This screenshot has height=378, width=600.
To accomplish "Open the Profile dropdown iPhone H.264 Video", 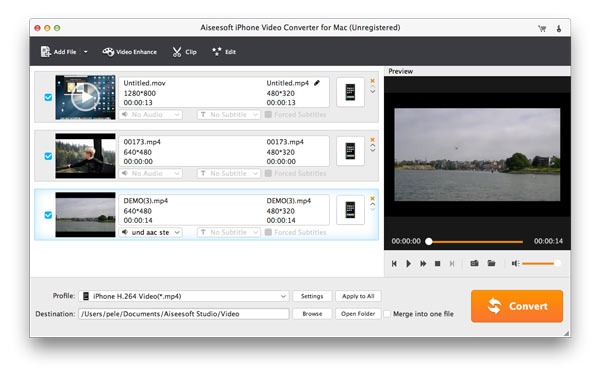I will [184, 296].
